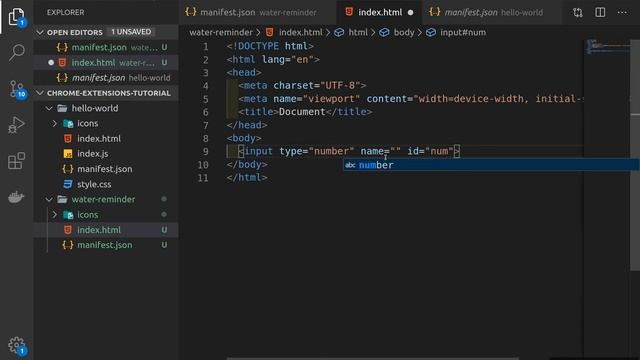Open manifest.json hello-world in Open Editors
This screenshot has width=640, height=360.
pyautogui.click(x=106, y=78)
